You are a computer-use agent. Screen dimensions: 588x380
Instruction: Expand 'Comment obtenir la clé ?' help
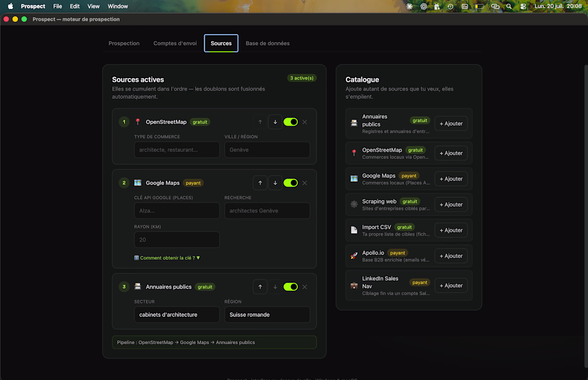point(167,258)
